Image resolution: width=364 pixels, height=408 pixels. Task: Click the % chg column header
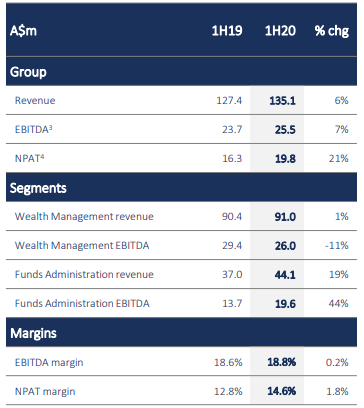click(x=332, y=31)
